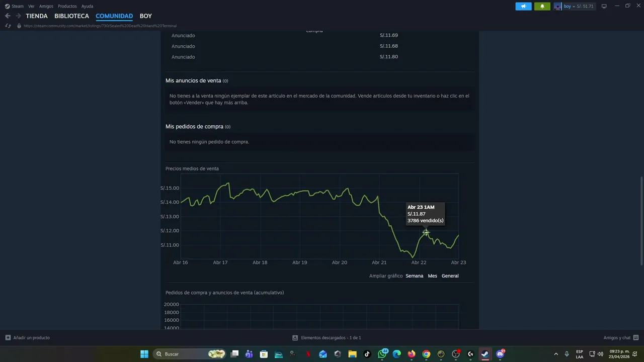Click wallet balance S/. 51.71
Image resolution: width=644 pixels, height=362 pixels.
click(585, 6)
